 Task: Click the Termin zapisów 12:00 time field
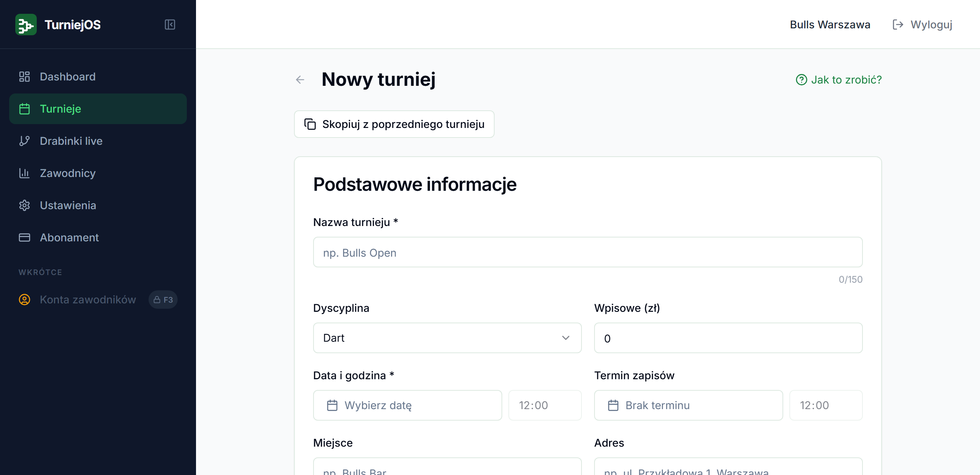click(x=826, y=405)
